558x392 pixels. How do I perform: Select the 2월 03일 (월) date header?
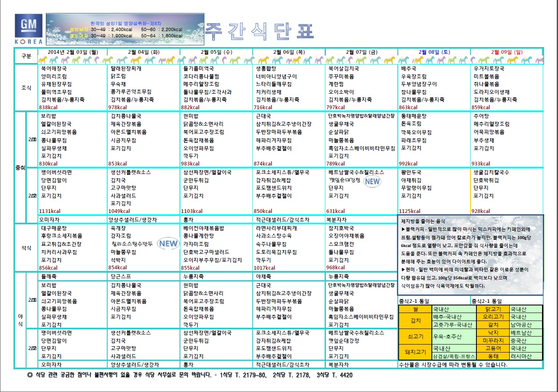73,52
